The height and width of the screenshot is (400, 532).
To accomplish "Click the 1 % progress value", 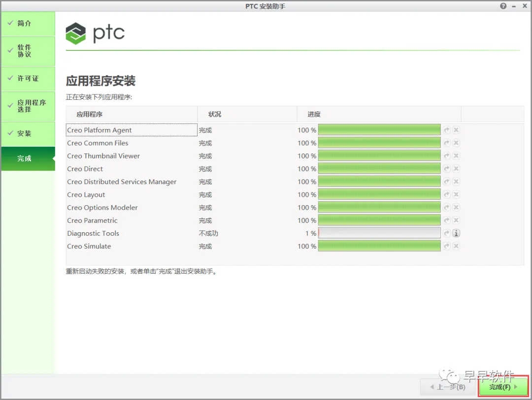I will coord(311,233).
